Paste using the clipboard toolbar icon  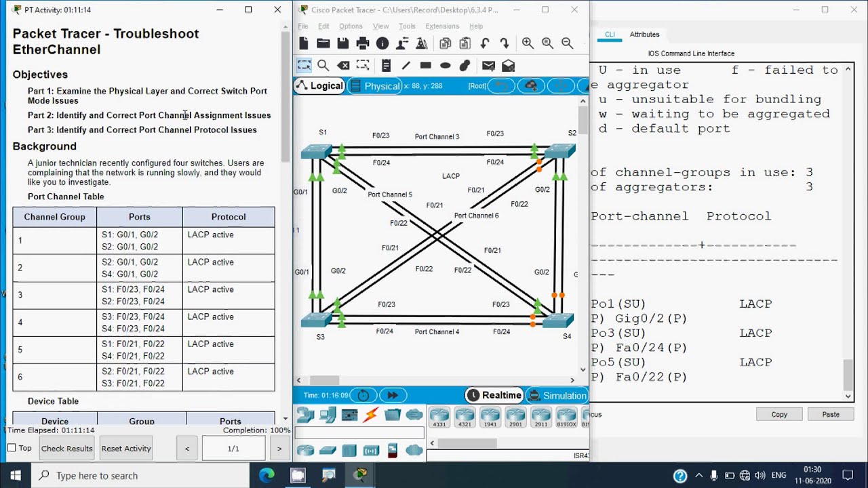pyautogui.click(x=465, y=43)
